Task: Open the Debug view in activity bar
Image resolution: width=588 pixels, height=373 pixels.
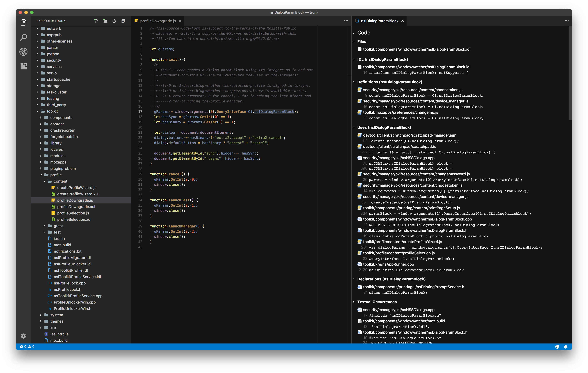Action: pyautogui.click(x=23, y=52)
